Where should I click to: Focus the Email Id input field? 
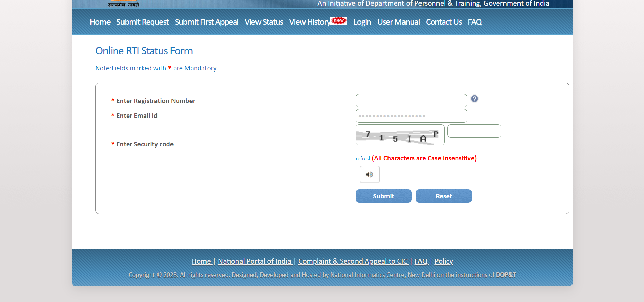[x=411, y=116]
